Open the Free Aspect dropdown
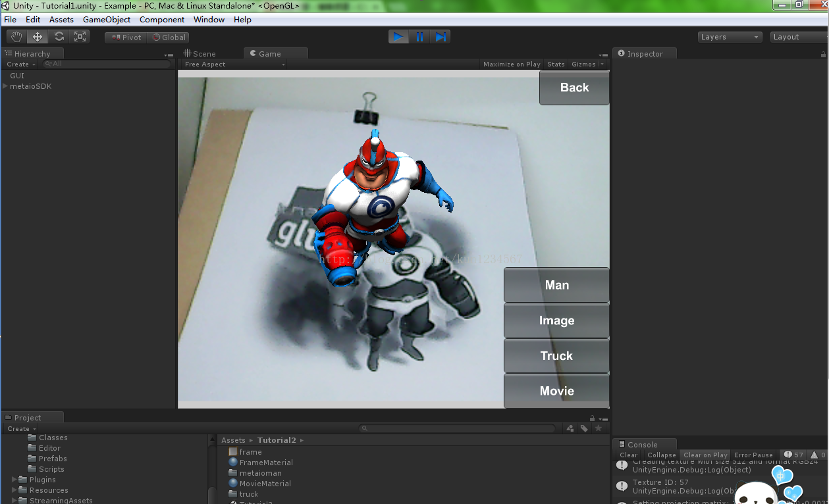The width and height of the screenshot is (829, 504). [234, 64]
